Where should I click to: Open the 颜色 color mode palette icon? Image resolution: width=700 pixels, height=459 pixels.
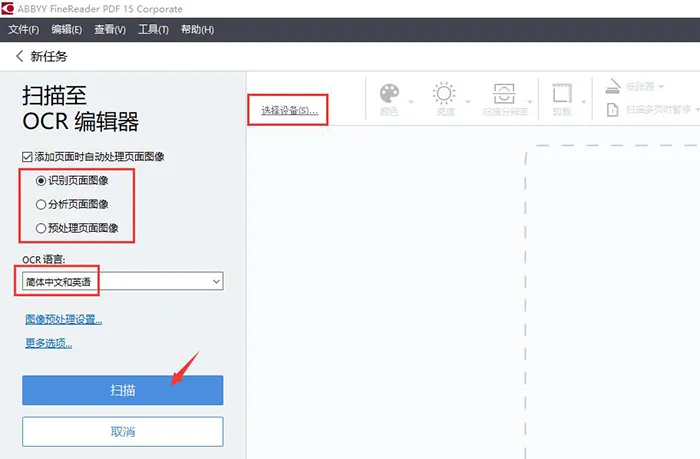389,93
